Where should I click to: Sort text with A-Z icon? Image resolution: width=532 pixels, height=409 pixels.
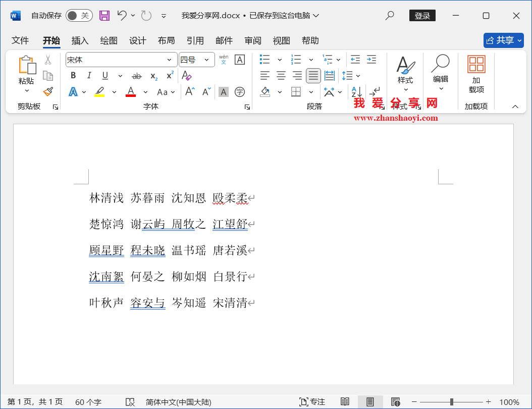click(356, 91)
